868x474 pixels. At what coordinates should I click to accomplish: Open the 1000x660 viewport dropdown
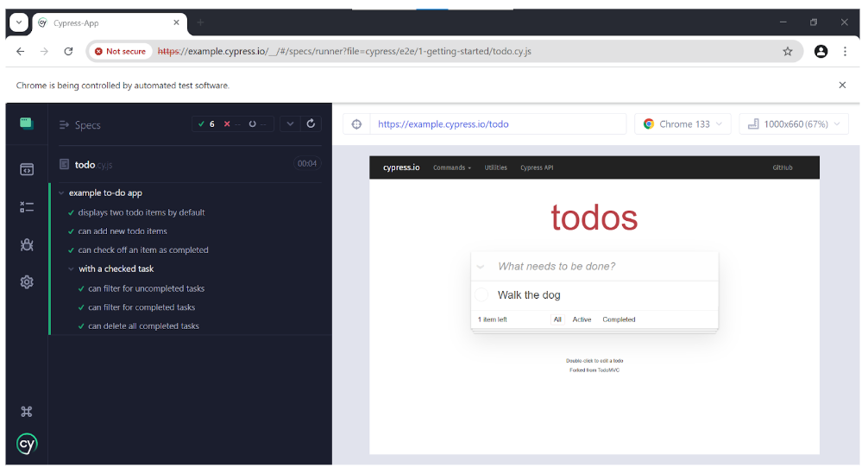coord(793,124)
